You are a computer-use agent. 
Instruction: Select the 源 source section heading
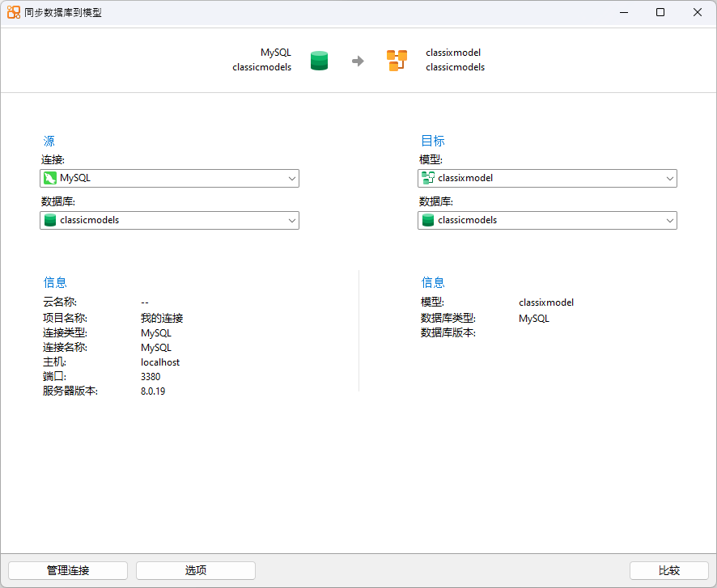(49, 140)
